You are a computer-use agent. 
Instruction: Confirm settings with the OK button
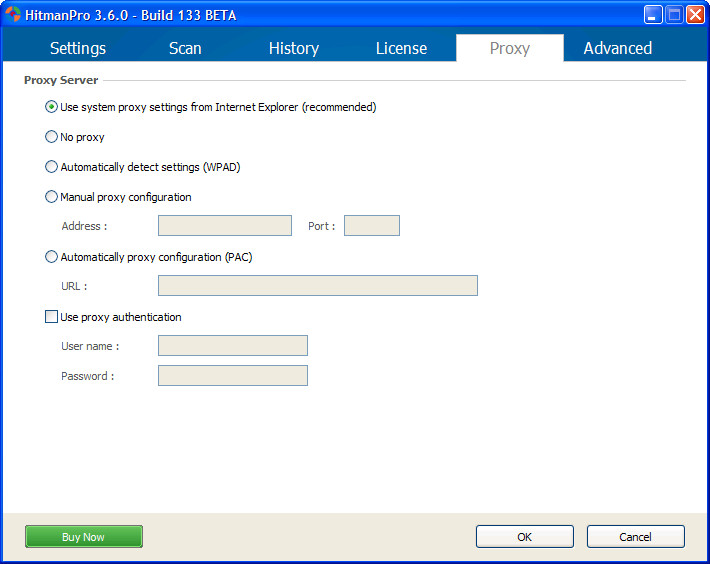pos(524,536)
